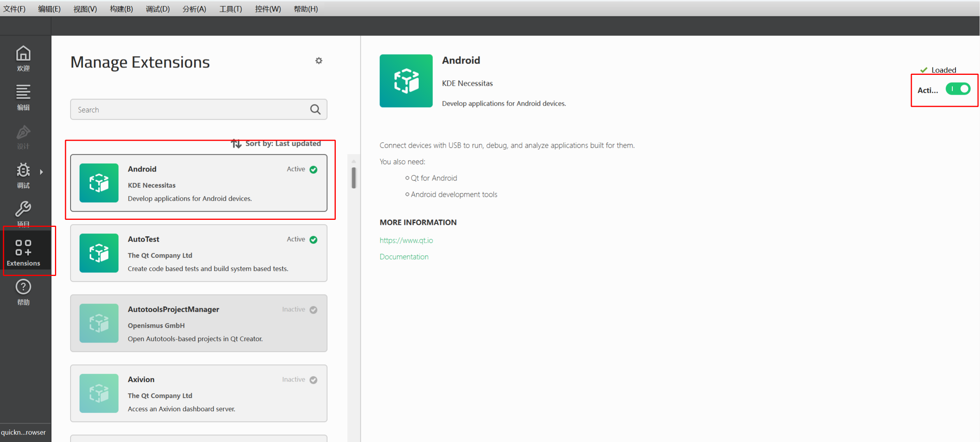Viewport: 980px width, 442px height.
Task: Click the extensions list scrollbar handle
Action: (353, 178)
